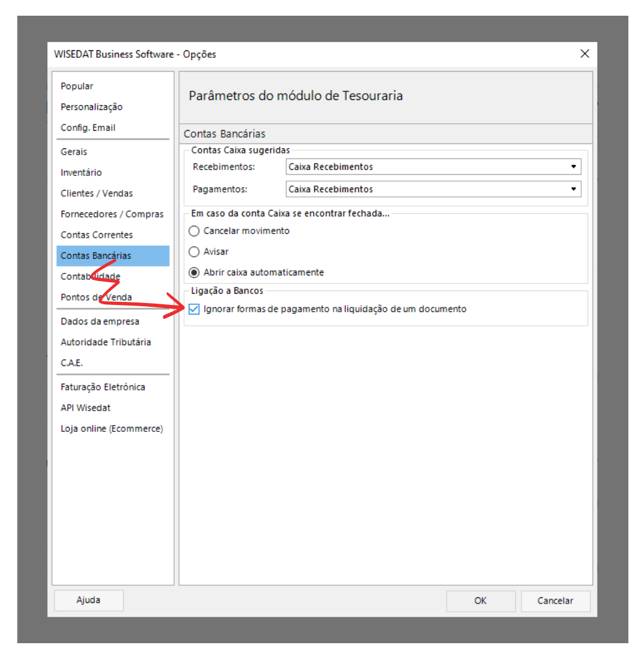This screenshot has height=652, width=644.
Task: Switch to Inventário settings
Action: click(81, 172)
